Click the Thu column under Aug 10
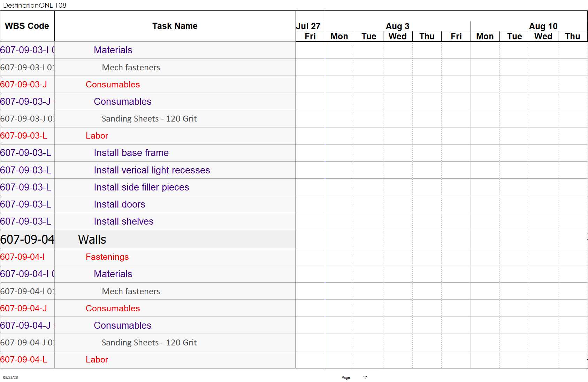588x382 pixels. [x=573, y=36]
